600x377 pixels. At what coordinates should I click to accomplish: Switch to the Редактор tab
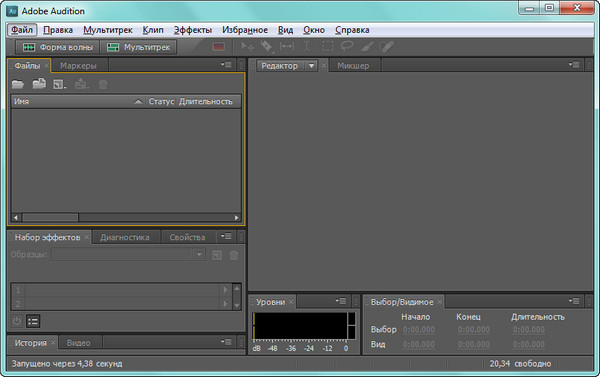pyautogui.click(x=279, y=66)
